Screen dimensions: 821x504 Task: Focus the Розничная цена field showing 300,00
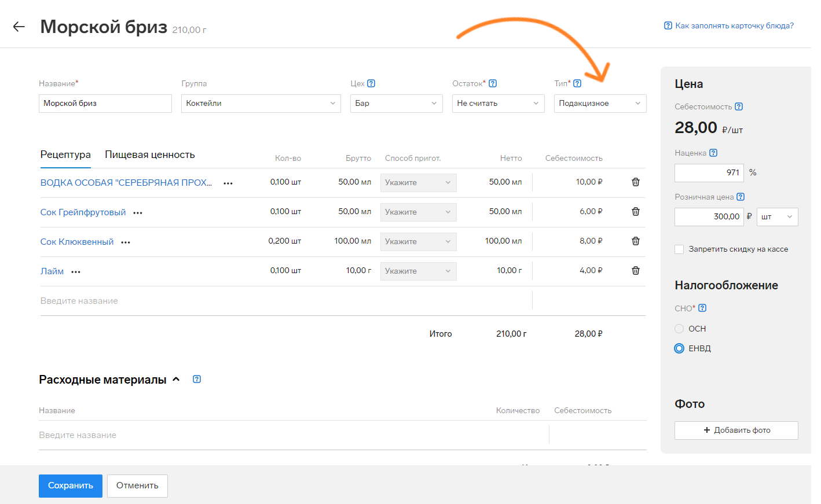[709, 217]
